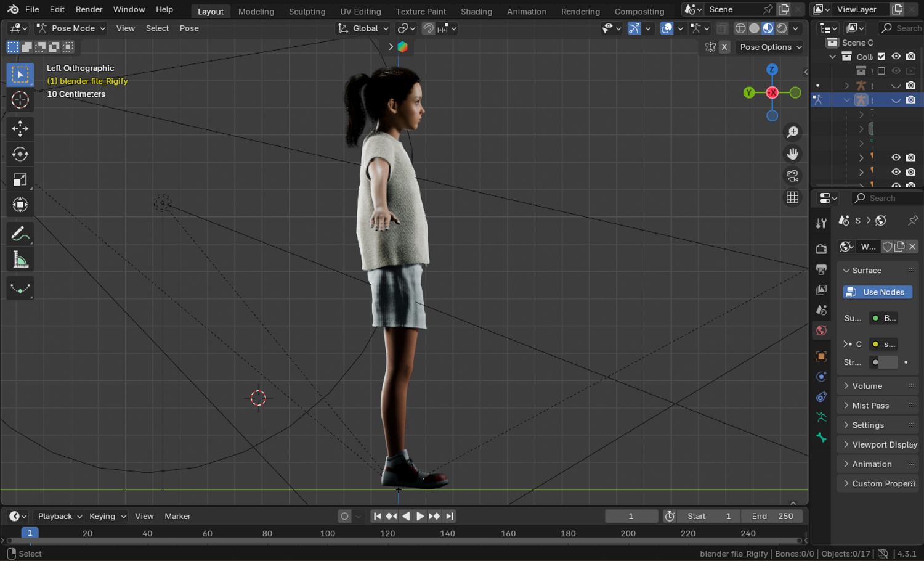Open the Tool properties tab

click(x=821, y=223)
